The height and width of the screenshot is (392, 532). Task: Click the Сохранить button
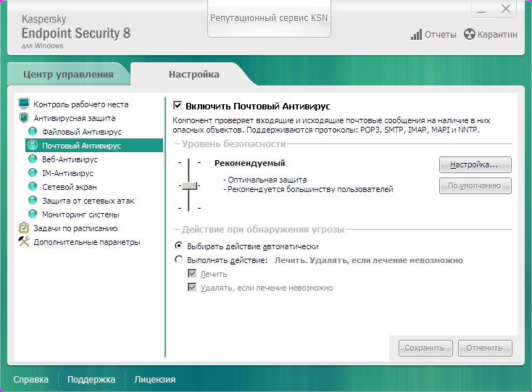click(425, 349)
